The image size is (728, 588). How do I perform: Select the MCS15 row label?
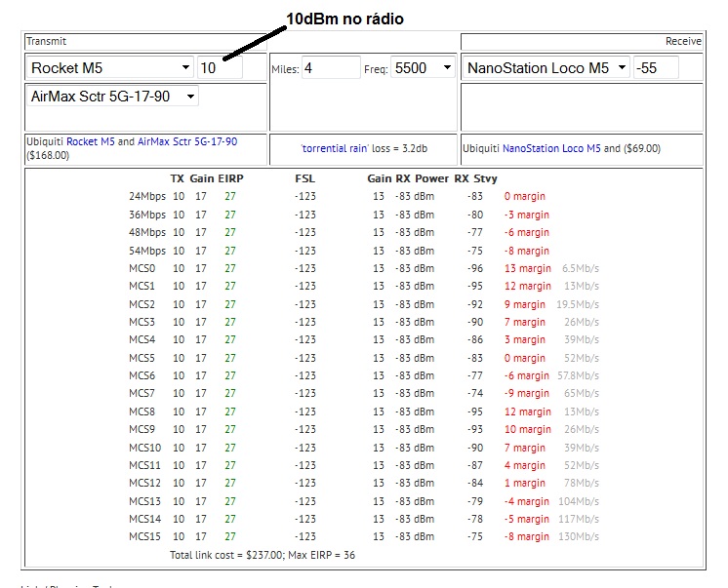144,537
